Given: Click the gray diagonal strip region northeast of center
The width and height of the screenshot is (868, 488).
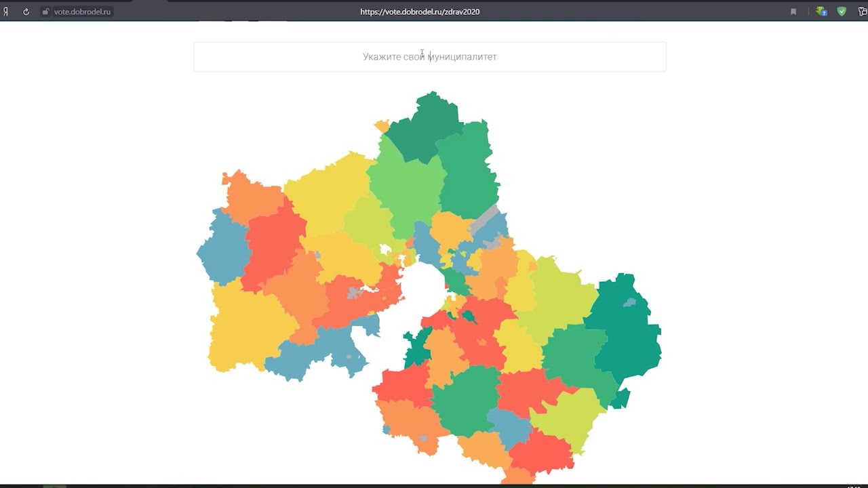Looking at the screenshot, I should [485, 218].
